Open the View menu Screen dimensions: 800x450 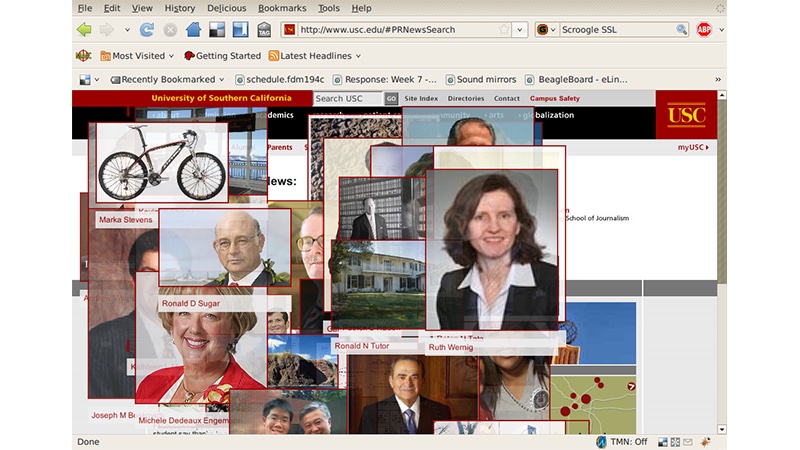(x=142, y=8)
